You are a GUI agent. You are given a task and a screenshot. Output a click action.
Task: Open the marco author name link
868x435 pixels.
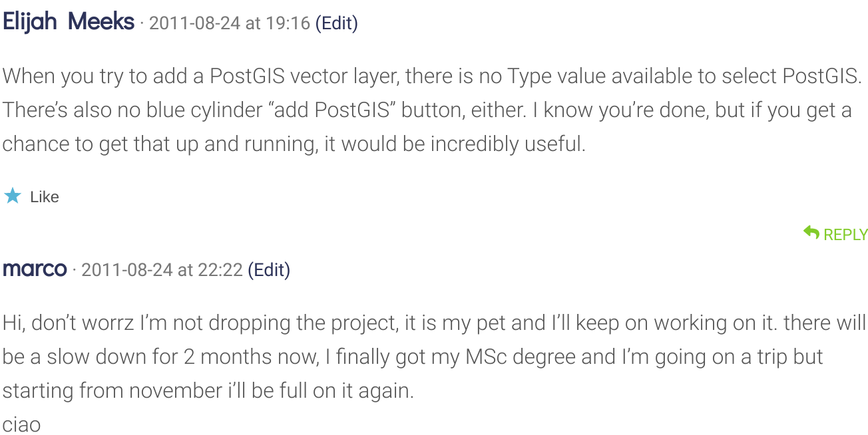[35, 269]
